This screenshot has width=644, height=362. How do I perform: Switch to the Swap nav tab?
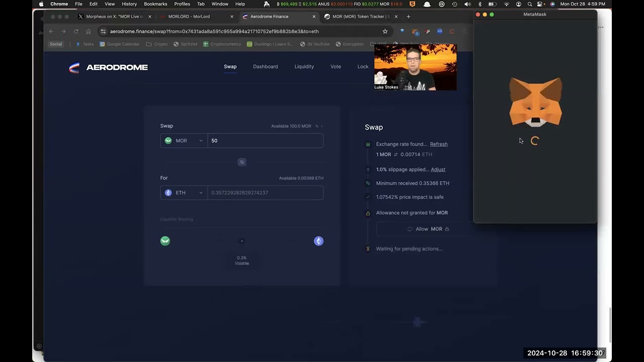pos(230,66)
